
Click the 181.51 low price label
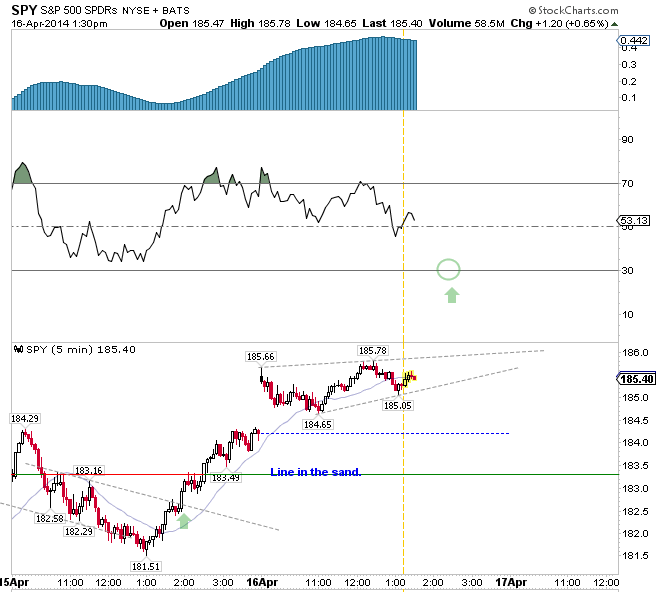point(146,566)
